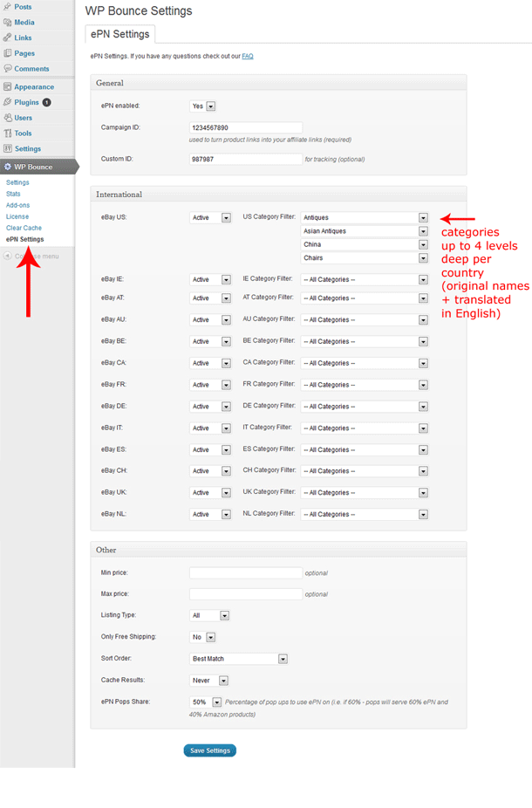
Task: Click the Plugins update count badge
Action: tap(47, 102)
